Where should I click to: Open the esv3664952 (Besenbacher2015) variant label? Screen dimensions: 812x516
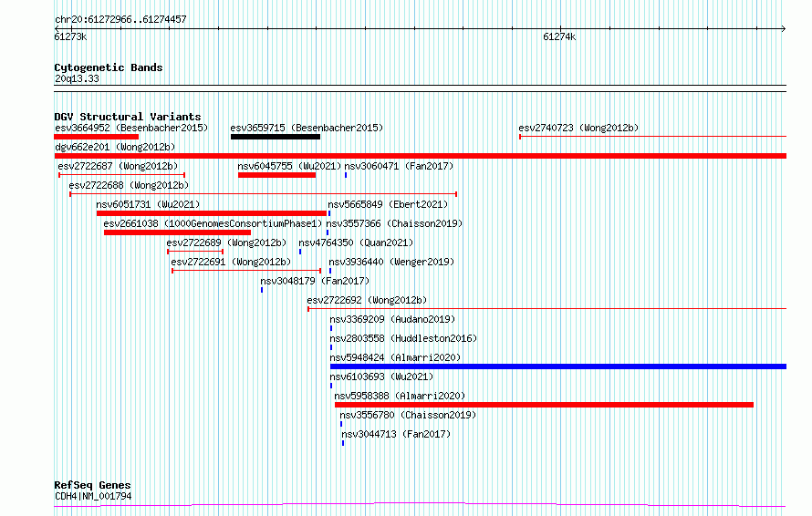click(x=131, y=128)
